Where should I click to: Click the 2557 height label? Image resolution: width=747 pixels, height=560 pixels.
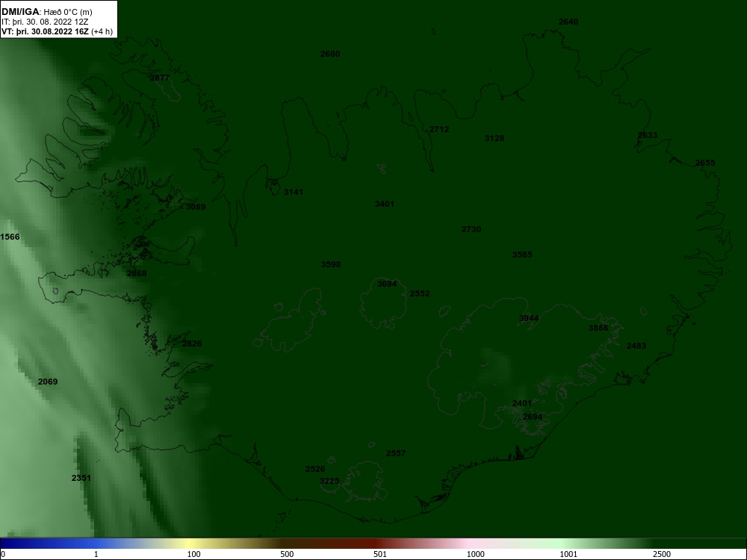click(396, 453)
